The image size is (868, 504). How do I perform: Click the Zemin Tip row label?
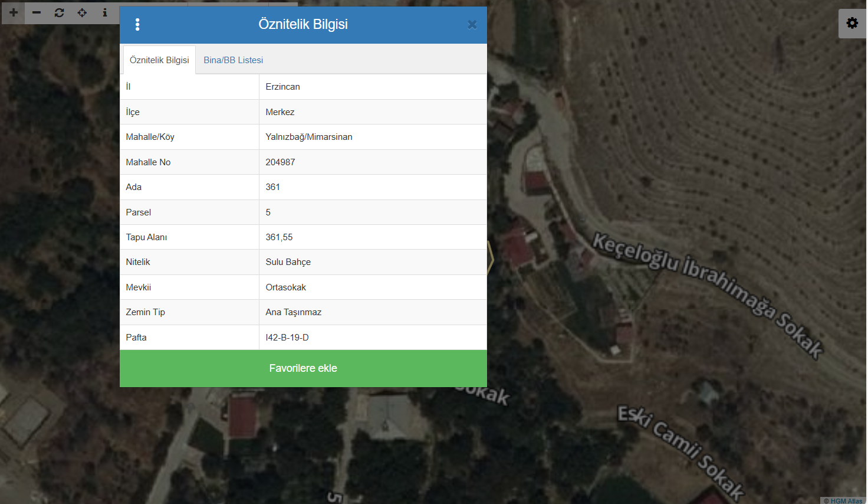click(x=146, y=312)
